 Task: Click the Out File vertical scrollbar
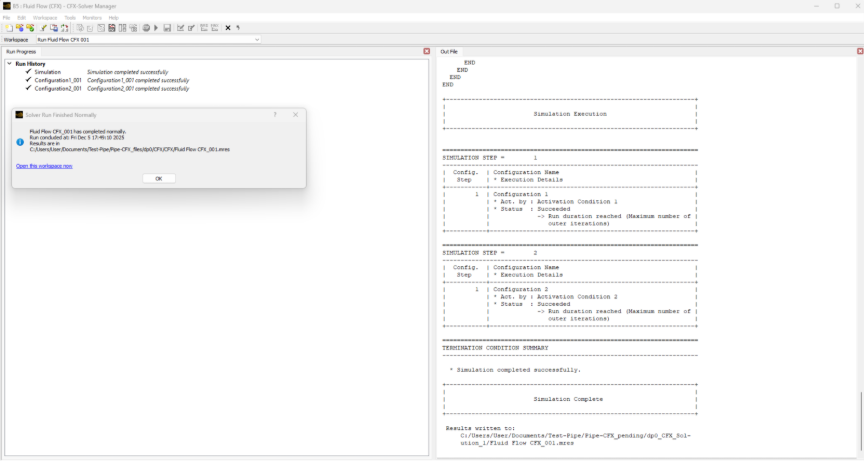859,420
